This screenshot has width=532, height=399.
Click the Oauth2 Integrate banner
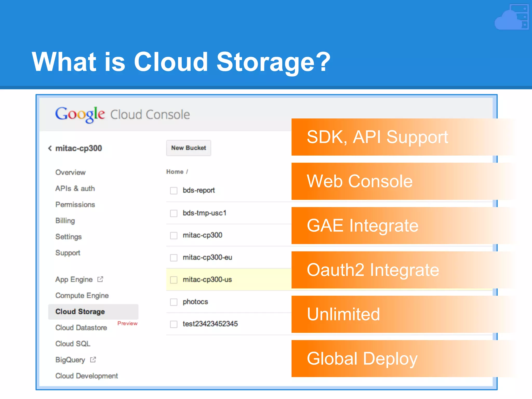(404, 270)
